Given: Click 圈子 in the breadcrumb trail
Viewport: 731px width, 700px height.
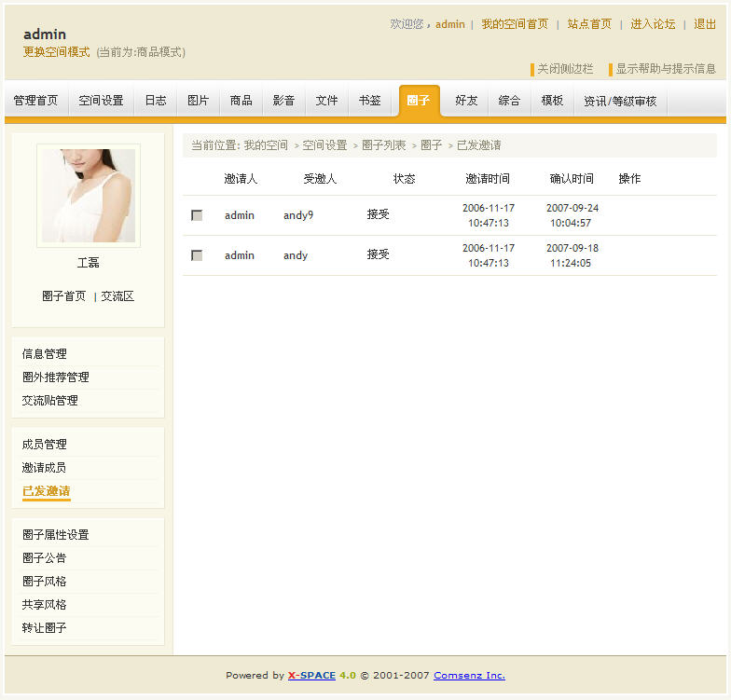Looking at the screenshot, I should pyautogui.click(x=431, y=145).
